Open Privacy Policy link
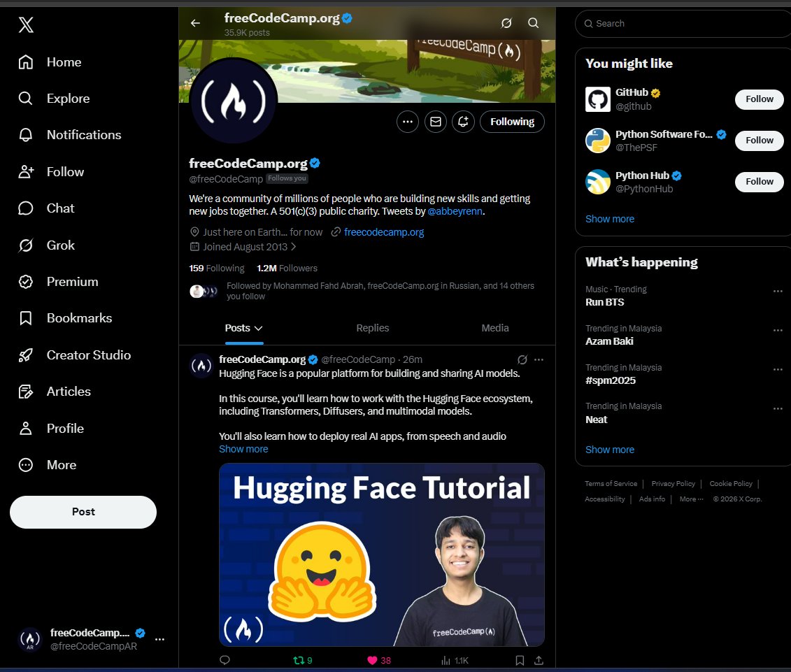The width and height of the screenshot is (791, 672). coord(673,483)
